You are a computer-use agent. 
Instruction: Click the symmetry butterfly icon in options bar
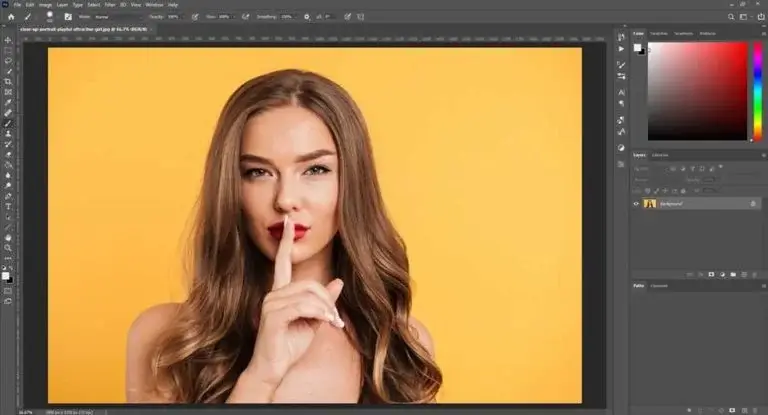tap(360, 17)
